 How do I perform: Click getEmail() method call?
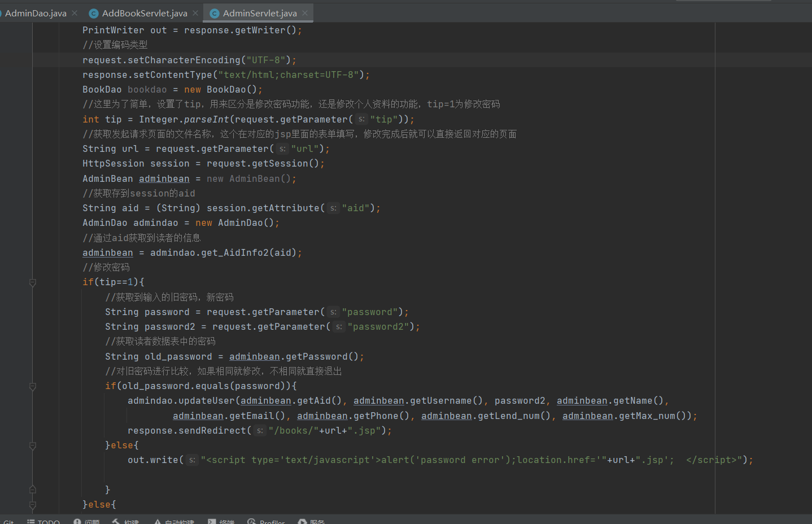257,416
